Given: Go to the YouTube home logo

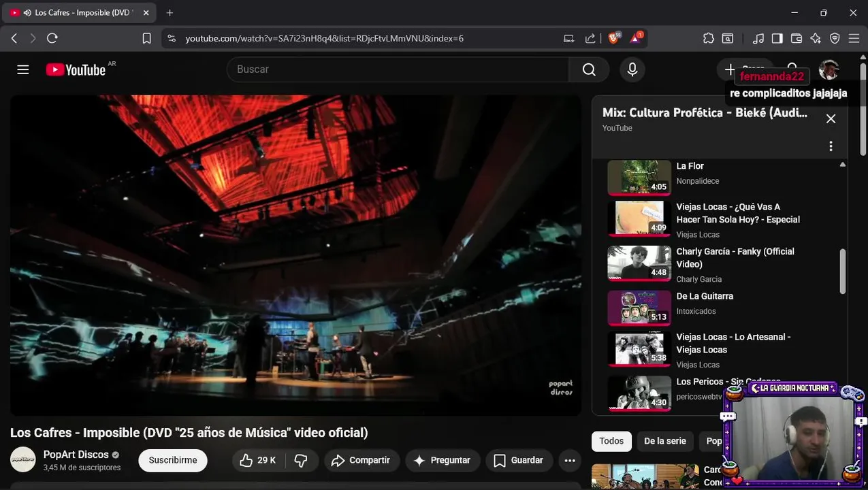Looking at the screenshot, I should (x=76, y=69).
